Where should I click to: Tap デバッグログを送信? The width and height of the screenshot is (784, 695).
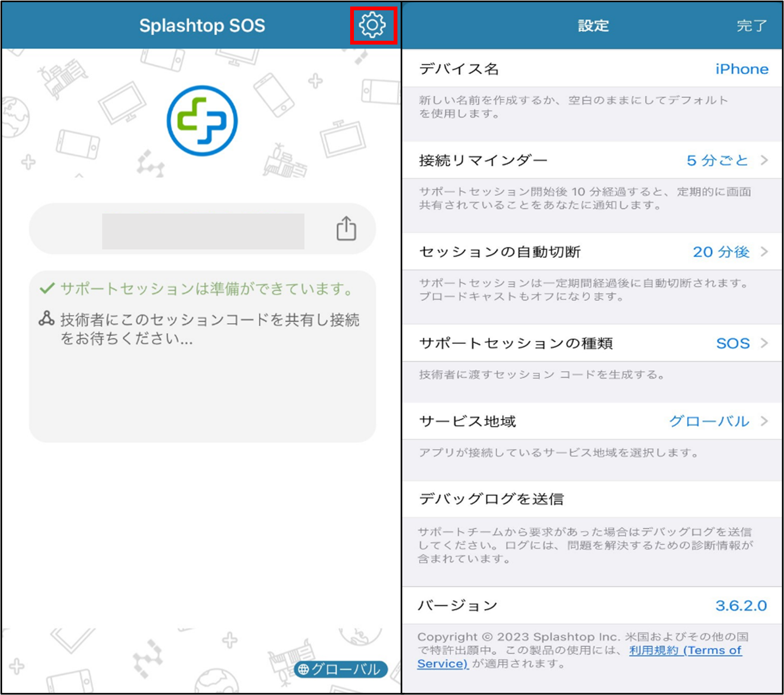pos(592,499)
